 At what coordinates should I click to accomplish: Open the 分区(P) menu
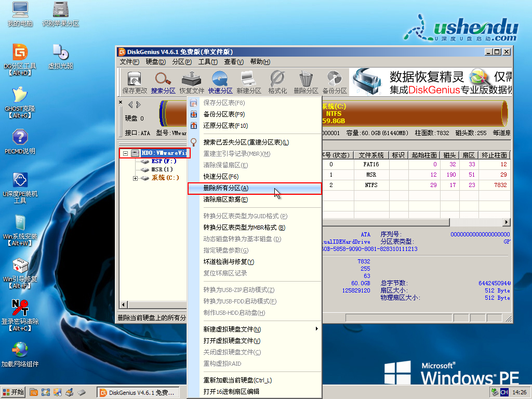(x=182, y=62)
